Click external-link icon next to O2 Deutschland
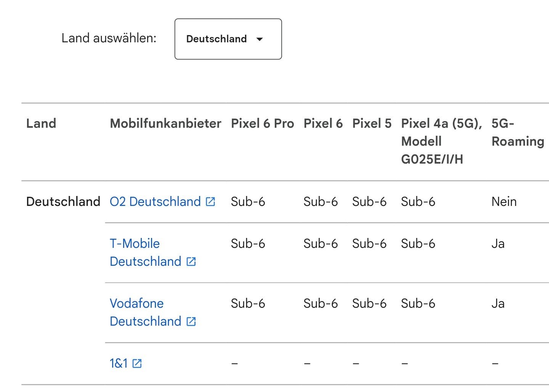 pyautogui.click(x=210, y=201)
